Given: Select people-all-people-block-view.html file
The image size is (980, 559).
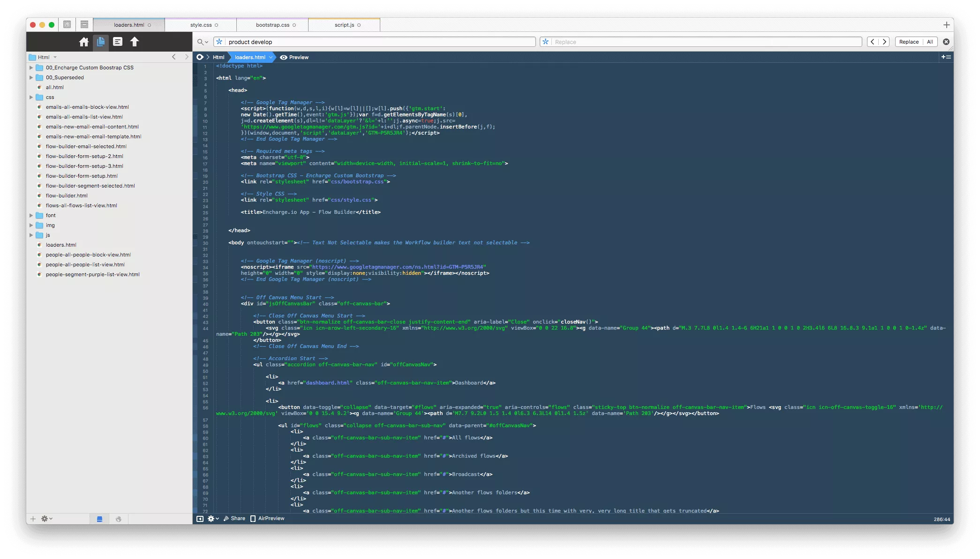Looking at the screenshot, I should point(88,255).
